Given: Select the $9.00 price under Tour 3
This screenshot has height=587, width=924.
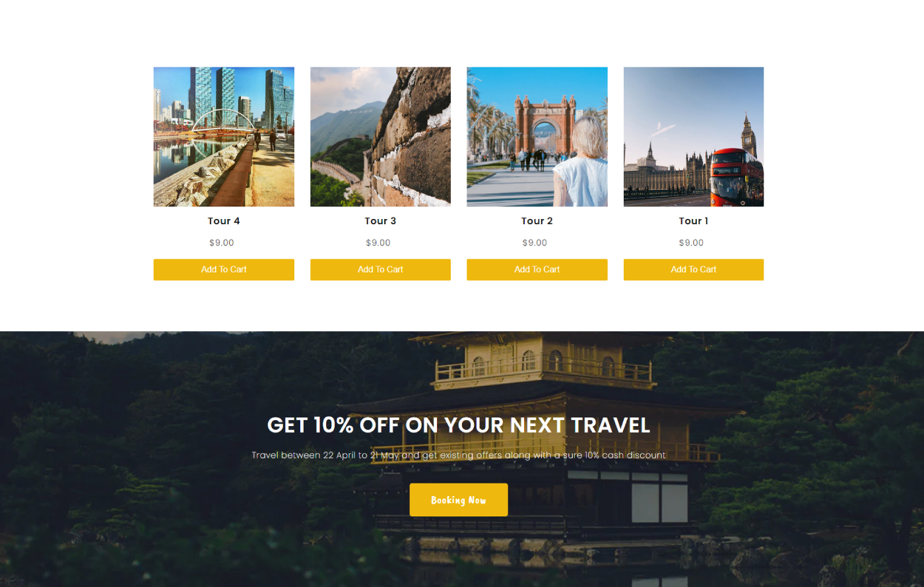Looking at the screenshot, I should [378, 243].
